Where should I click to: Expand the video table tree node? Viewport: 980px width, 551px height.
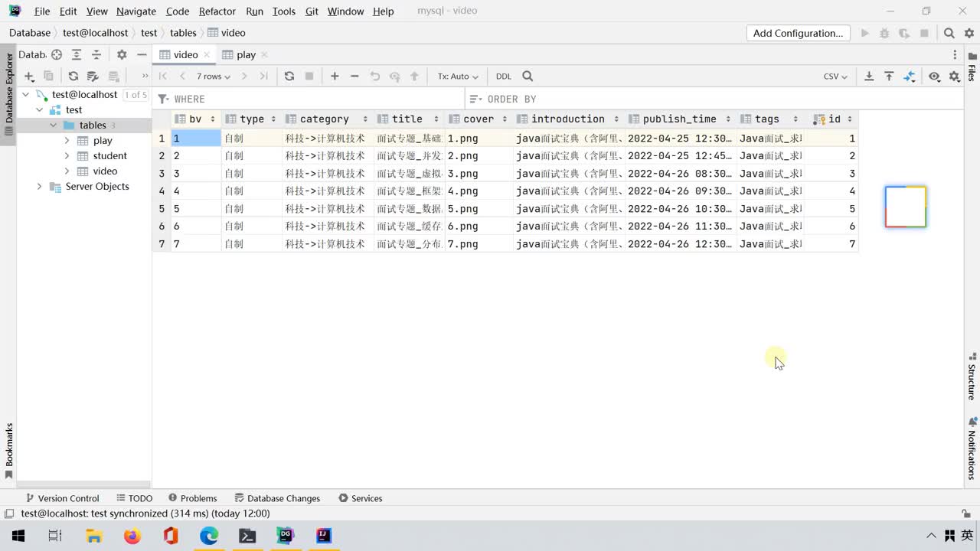coord(67,171)
